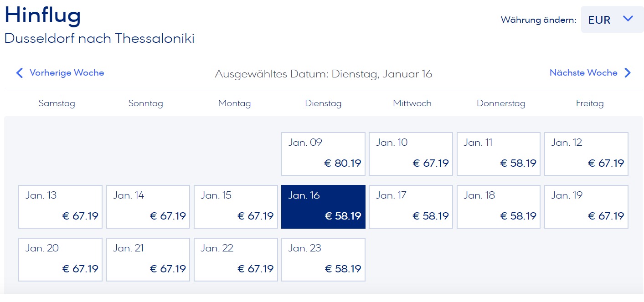Click the right chevron beside Nächste Woche
The width and height of the screenshot is (644, 302).
628,73
